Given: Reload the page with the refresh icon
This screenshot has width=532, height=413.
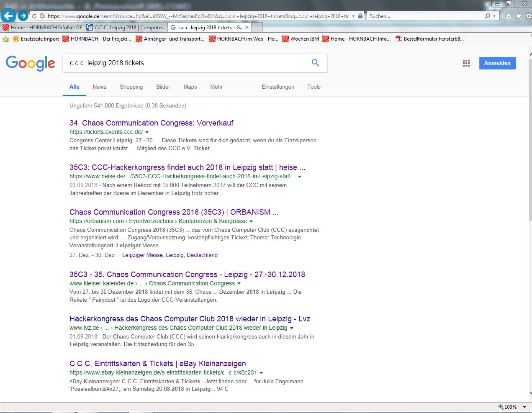Looking at the screenshot, I should tap(34, 16).
